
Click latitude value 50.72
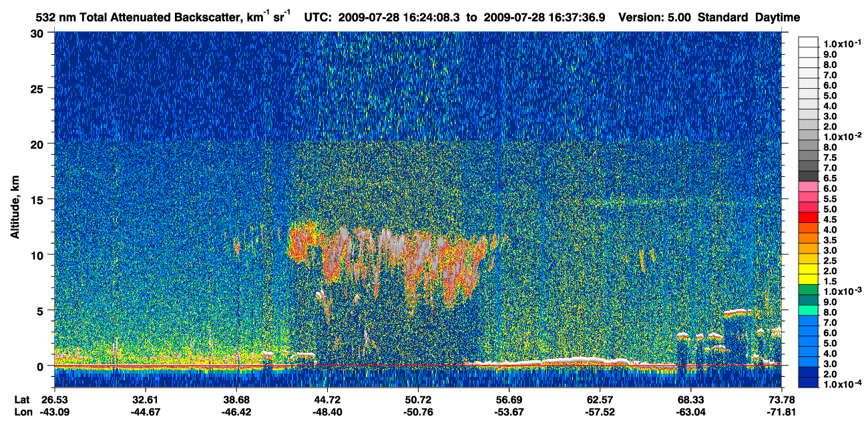[x=417, y=400]
